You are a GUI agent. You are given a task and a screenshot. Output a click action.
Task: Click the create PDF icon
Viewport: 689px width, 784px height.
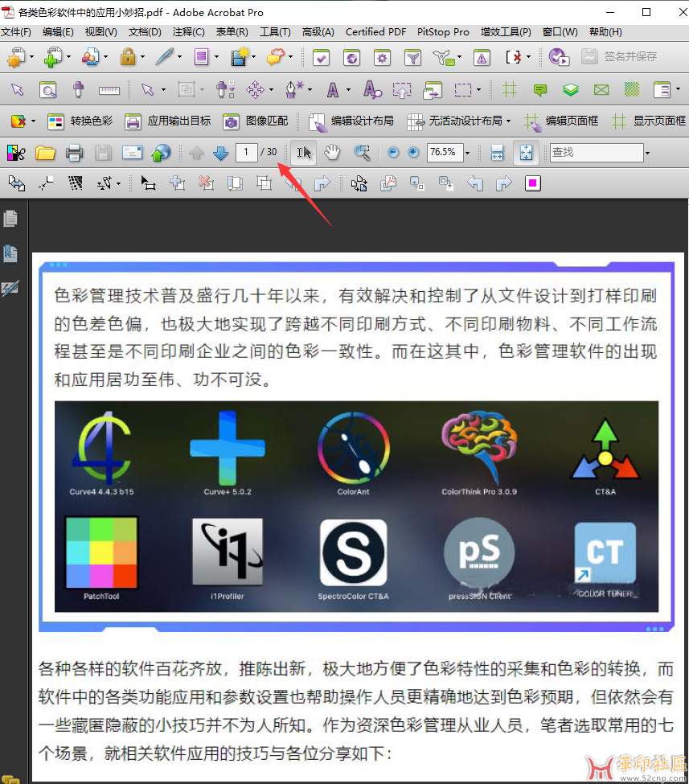point(16,57)
